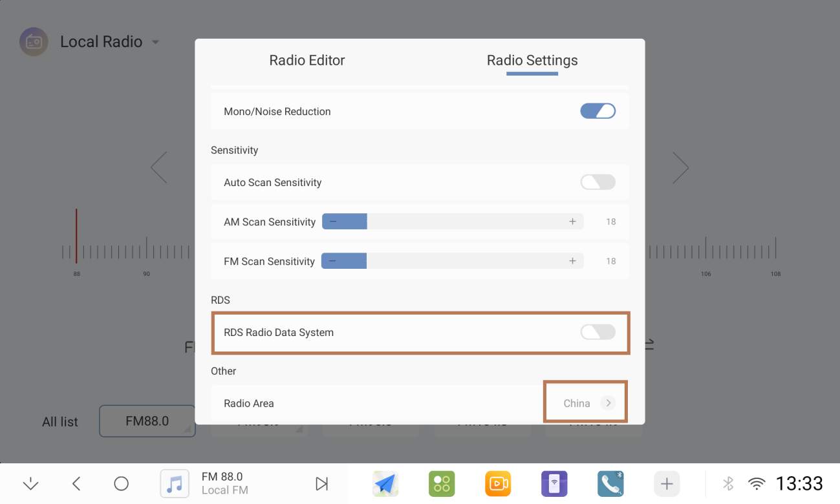Viewport: 840px width, 504px height.
Task: Click the Local Radio app icon
Action: tap(34, 41)
